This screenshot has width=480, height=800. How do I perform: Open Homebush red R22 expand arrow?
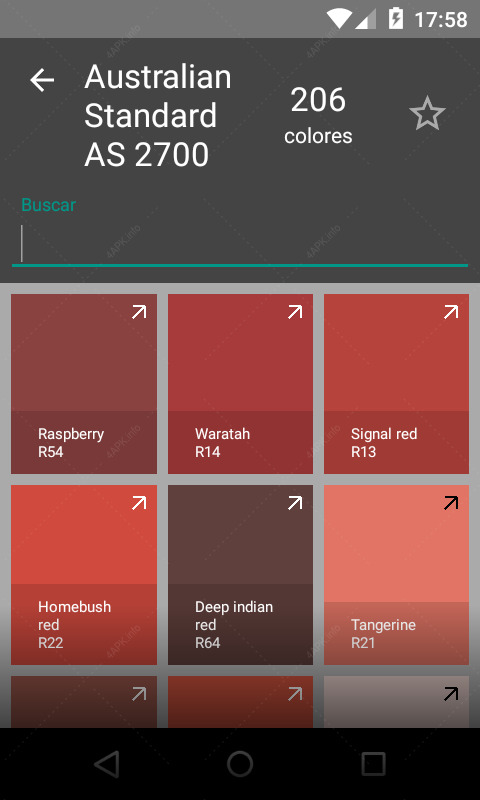click(x=139, y=503)
